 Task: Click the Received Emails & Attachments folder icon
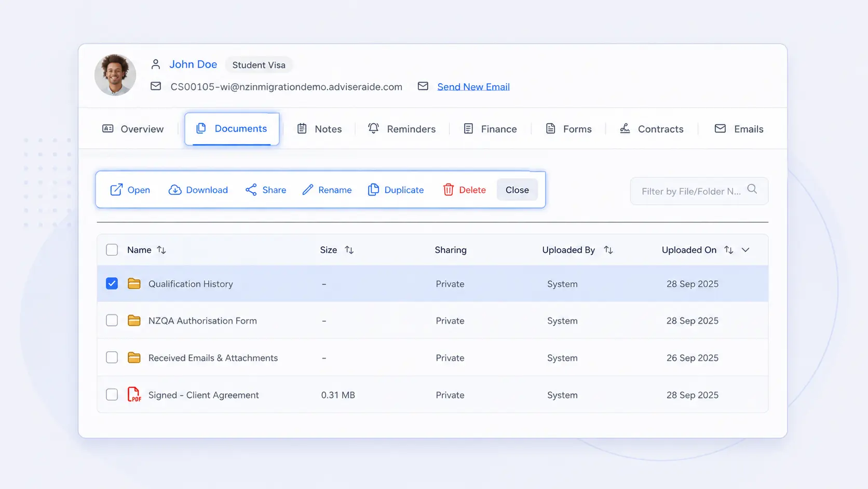pos(134,357)
